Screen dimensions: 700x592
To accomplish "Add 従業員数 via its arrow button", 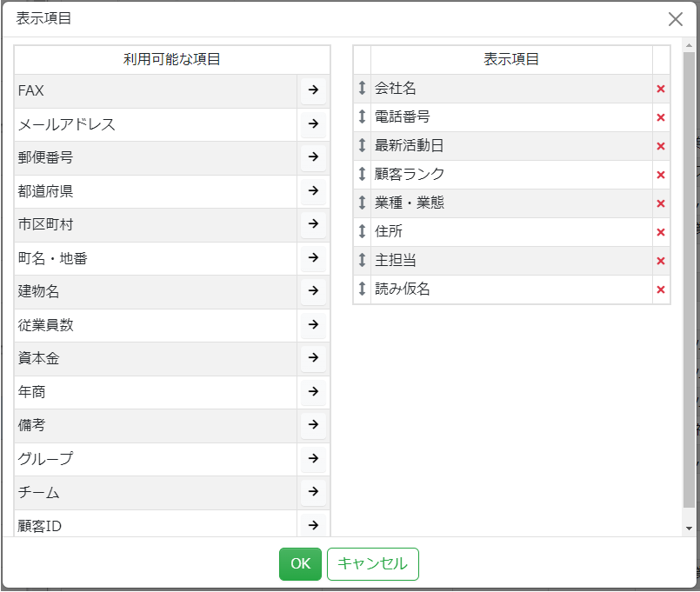I will (x=313, y=324).
